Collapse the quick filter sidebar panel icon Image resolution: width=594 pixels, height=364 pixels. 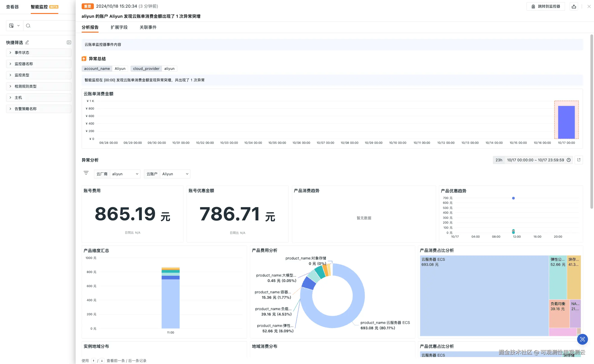pos(69,42)
